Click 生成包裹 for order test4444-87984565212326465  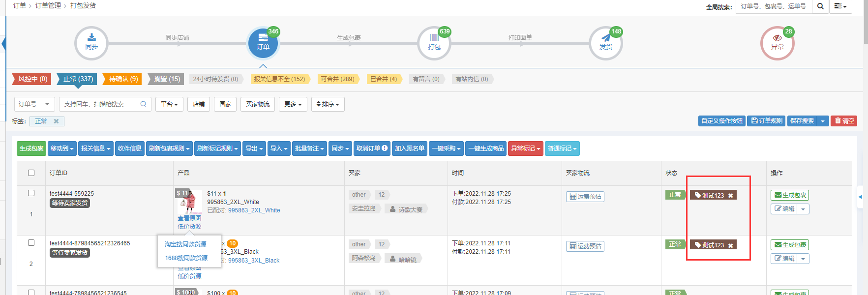(x=790, y=245)
